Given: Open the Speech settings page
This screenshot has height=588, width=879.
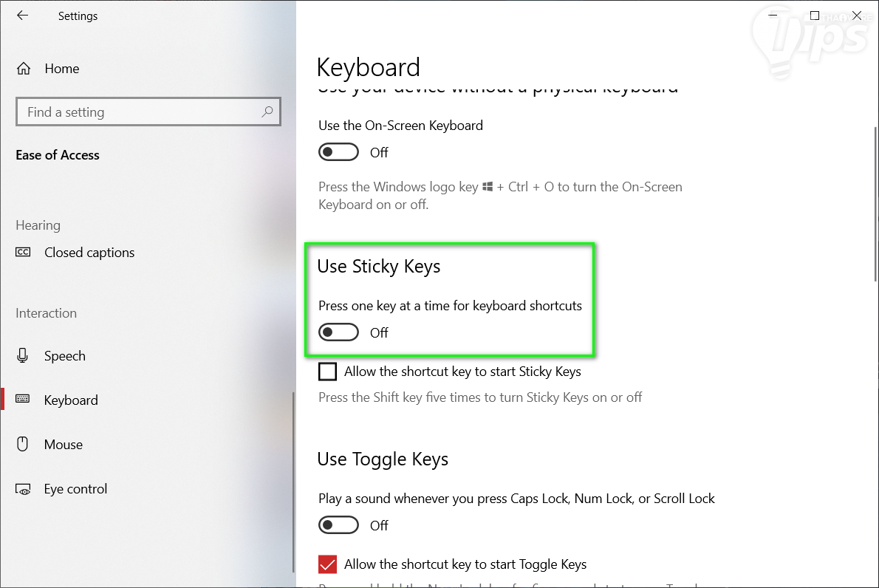Looking at the screenshot, I should coord(65,356).
